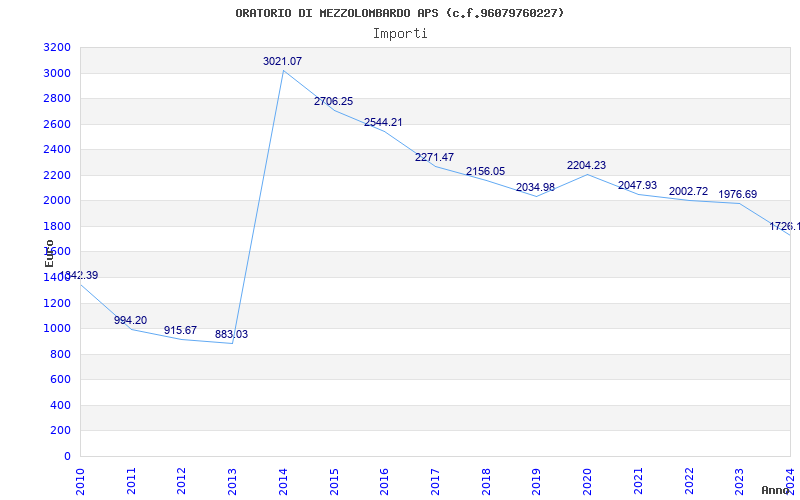Click y-axis value 2800
The width and height of the screenshot is (800, 500).
[x=57, y=98]
